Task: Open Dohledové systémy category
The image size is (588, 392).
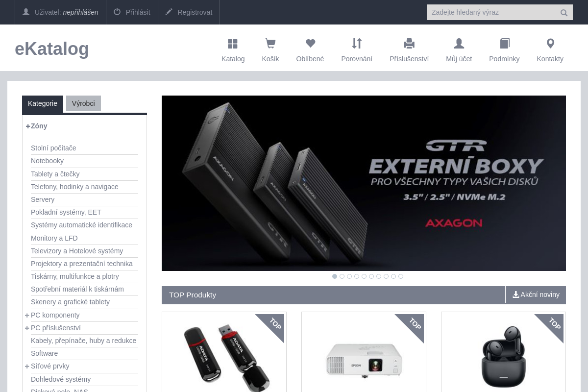Action: tap(61, 379)
